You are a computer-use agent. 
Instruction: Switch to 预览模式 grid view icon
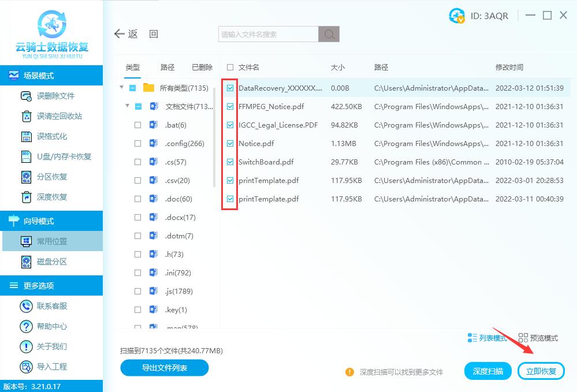pos(523,338)
